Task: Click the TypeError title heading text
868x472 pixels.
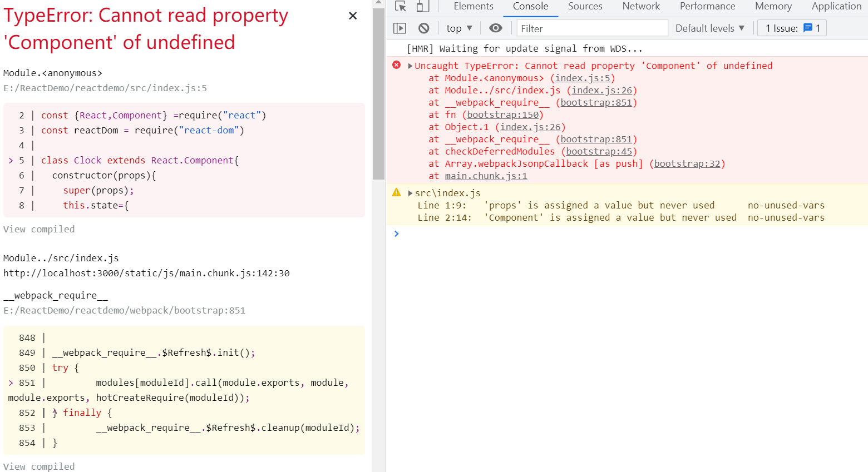Action: tap(146, 29)
